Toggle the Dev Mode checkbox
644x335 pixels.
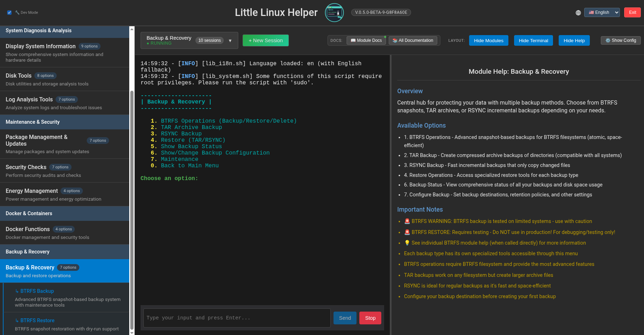tap(9, 12)
